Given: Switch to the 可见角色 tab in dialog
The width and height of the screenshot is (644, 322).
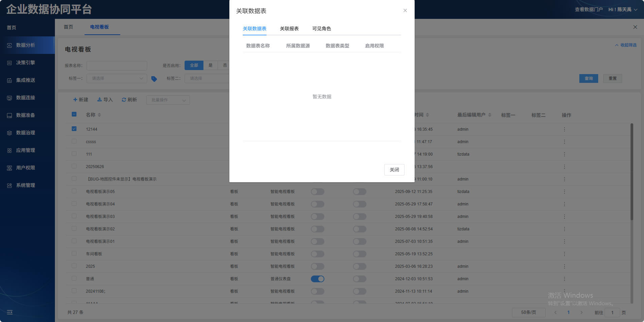Looking at the screenshot, I should click(x=321, y=29).
